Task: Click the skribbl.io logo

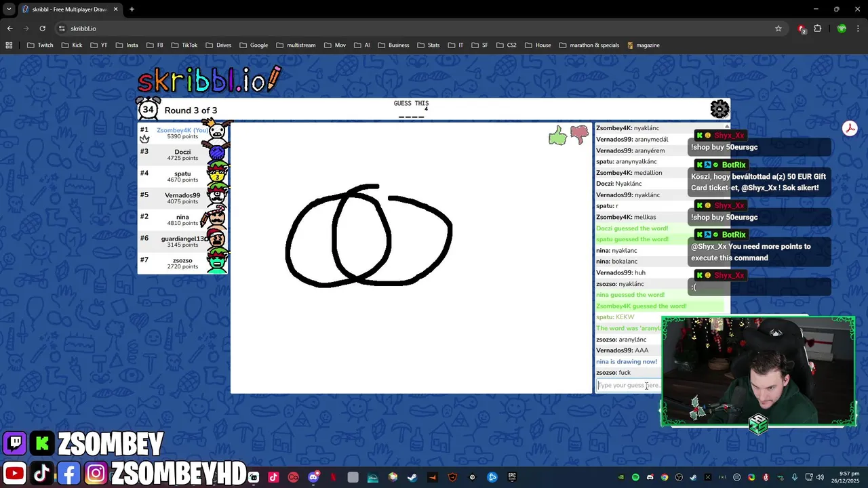Action: click(x=210, y=79)
